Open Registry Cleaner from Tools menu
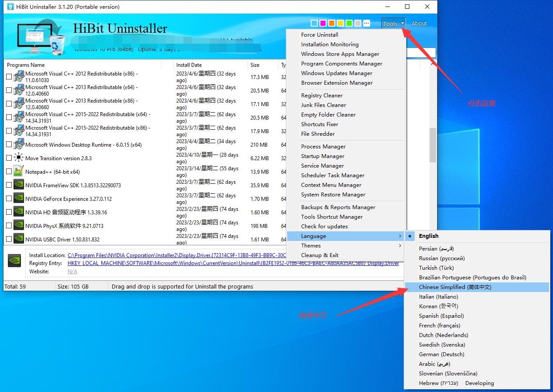 [x=322, y=96]
